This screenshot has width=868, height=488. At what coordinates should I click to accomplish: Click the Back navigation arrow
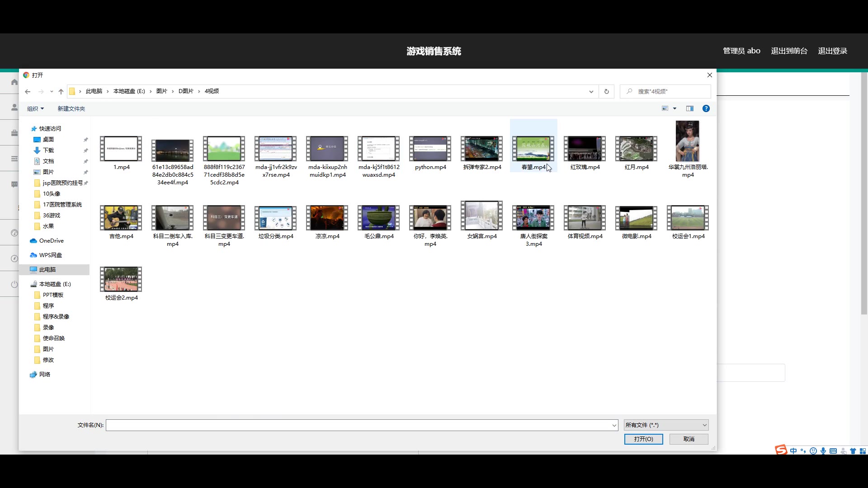pyautogui.click(x=28, y=92)
